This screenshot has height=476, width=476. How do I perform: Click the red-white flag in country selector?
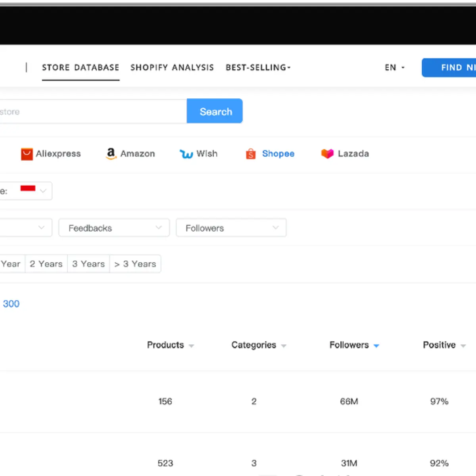click(28, 188)
